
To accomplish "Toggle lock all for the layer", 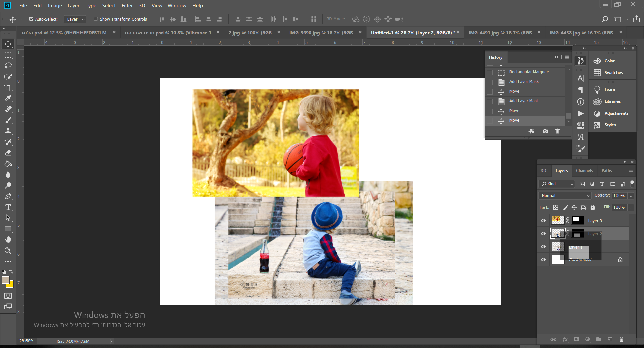I will (x=593, y=207).
